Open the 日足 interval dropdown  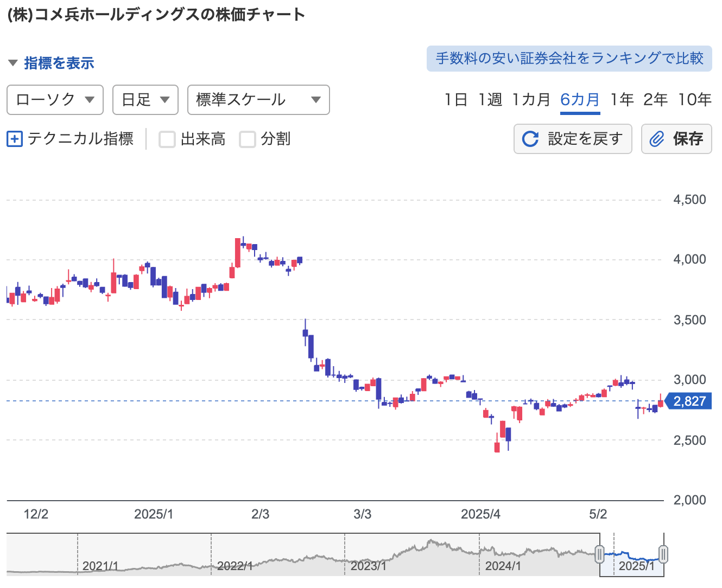145,100
